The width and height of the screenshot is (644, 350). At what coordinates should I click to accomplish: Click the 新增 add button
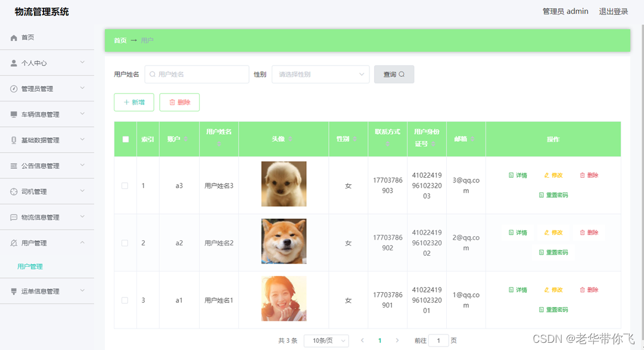click(134, 103)
